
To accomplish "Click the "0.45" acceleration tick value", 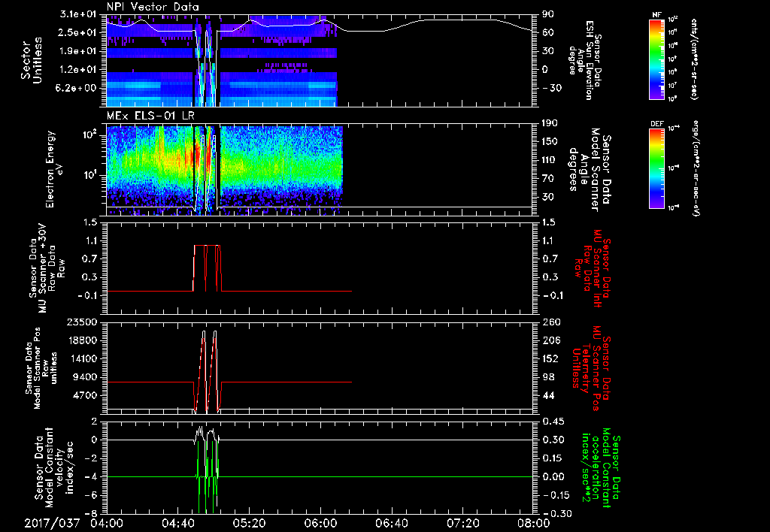I will [x=553, y=422].
